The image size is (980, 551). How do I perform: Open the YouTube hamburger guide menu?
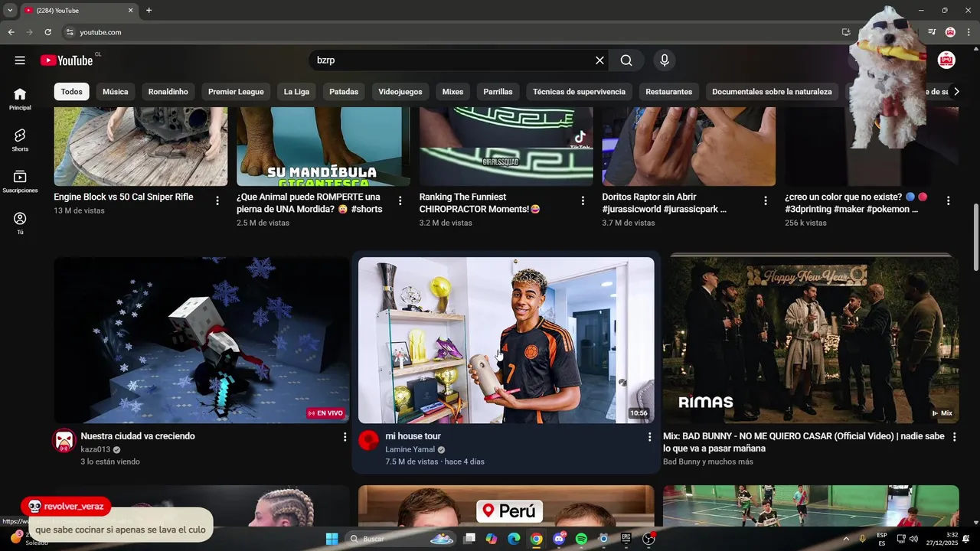click(x=20, y=60)
